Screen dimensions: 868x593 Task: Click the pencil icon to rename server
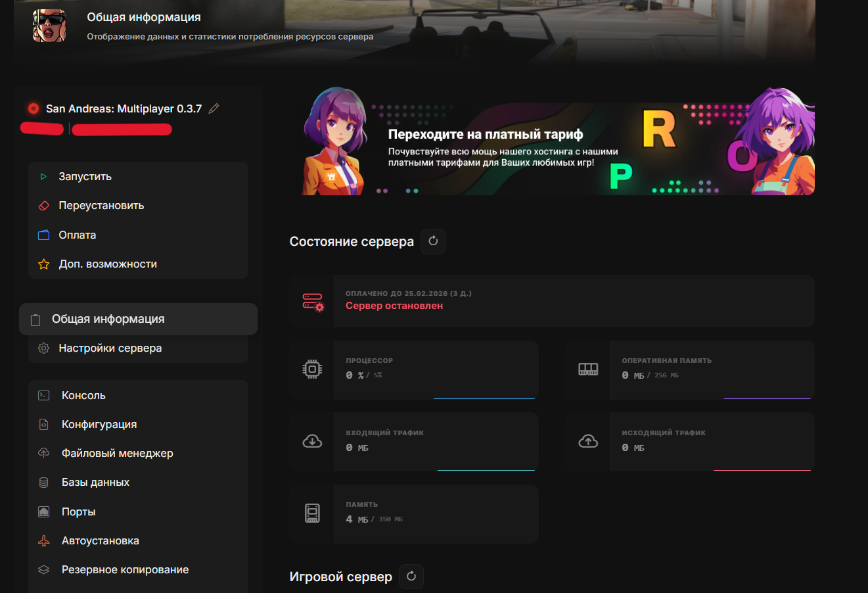coord(214,109)
